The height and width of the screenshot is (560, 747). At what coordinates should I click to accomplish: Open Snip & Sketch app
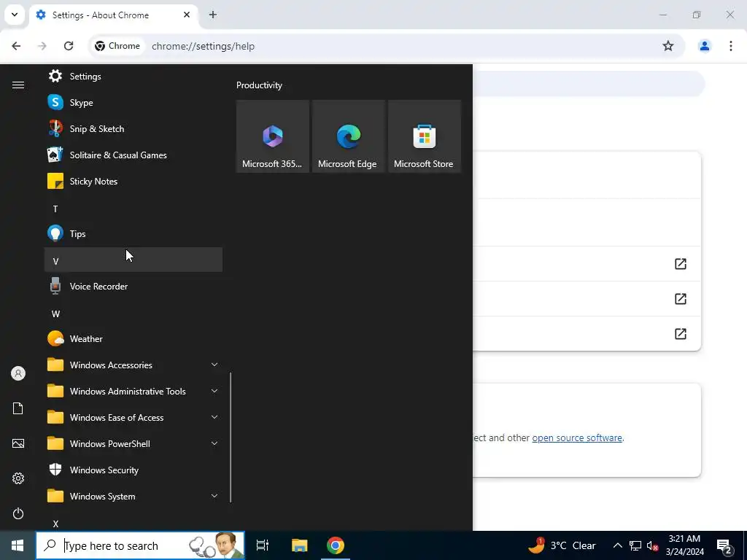(133, 128)
